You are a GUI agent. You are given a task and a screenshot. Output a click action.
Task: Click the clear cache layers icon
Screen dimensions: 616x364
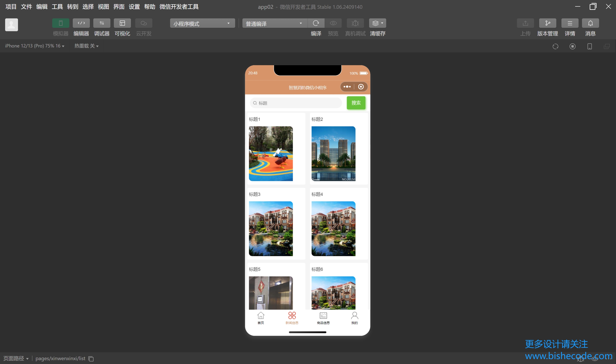377,23
